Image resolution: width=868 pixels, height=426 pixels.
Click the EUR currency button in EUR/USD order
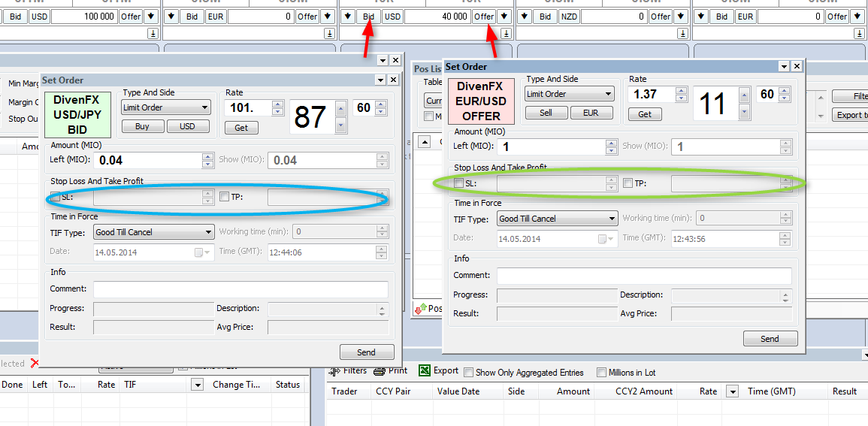(x=591, y=113)
